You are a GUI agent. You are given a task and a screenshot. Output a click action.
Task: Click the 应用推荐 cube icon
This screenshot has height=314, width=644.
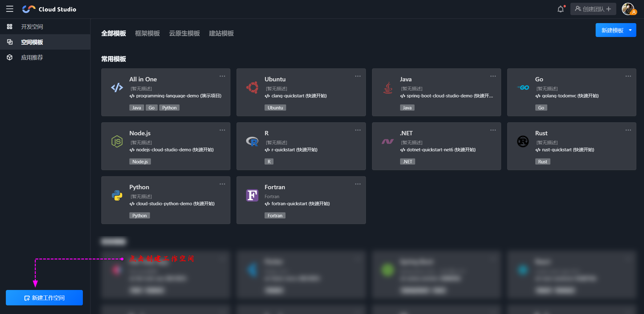click(10, 57)
